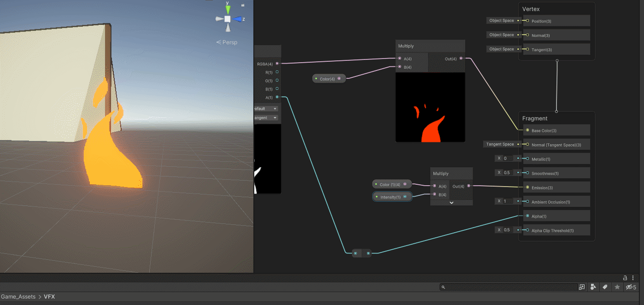Image resolution: width=644 pixels, height=305 pixels.
Task: Select the Position(3) vertex block
Action: coord(556,21)
